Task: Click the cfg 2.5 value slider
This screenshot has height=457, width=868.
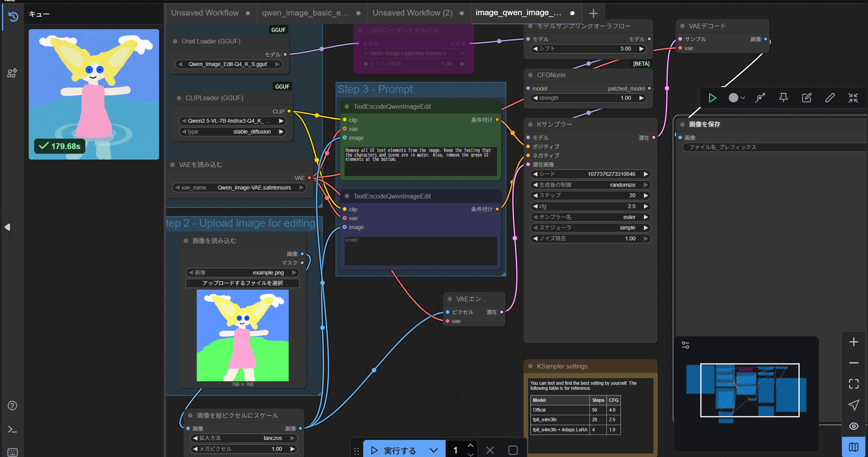Action: [x=590, y=206]
